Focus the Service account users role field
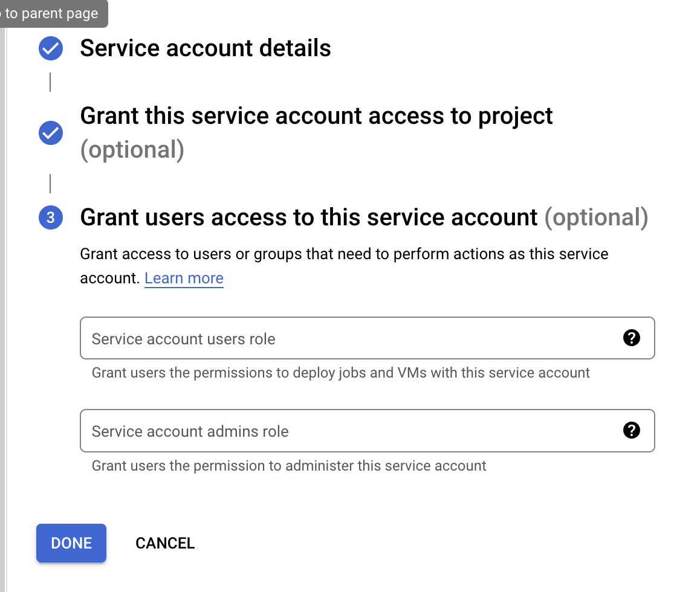The height and width of the screenshot is (592, 700). click(351, 338)
